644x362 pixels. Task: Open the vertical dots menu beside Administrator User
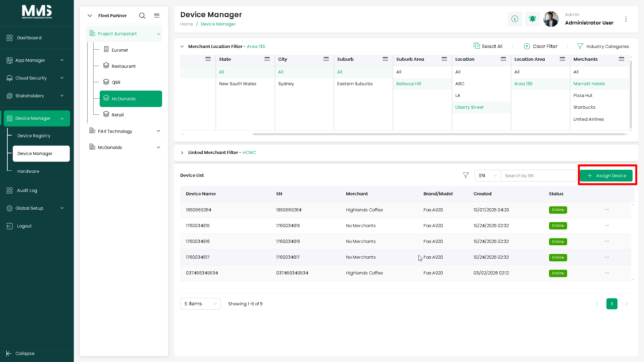[x=626, y=19]
